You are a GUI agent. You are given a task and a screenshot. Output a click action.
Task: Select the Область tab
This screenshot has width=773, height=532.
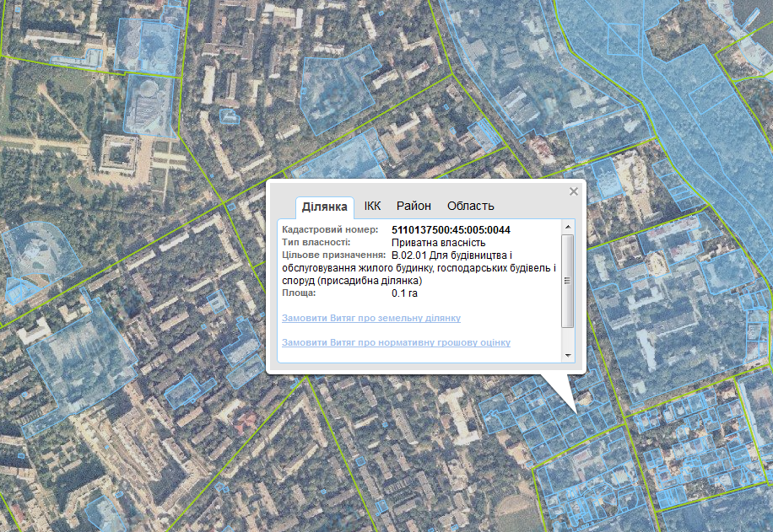point(470,206)
